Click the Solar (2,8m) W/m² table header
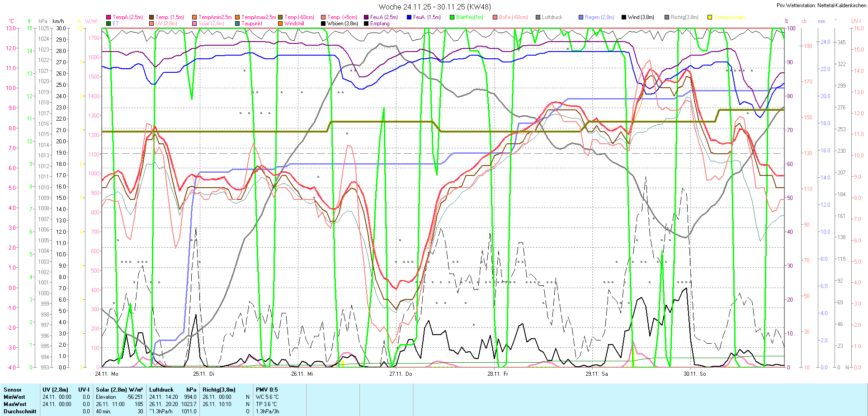This screenshot has height=416, width=868. point(119,390)
